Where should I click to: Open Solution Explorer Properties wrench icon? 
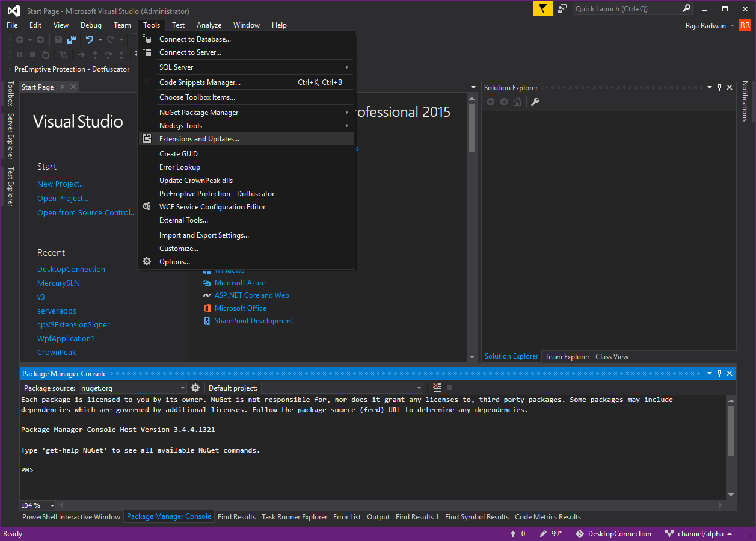pos(535,102)
